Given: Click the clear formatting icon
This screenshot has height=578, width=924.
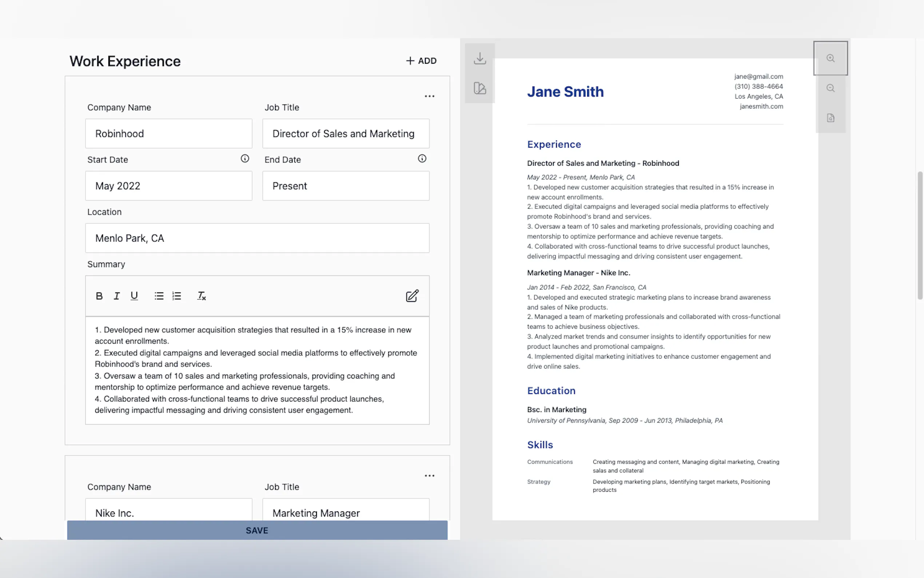Looking at the screenshot, I should [201, 296].
